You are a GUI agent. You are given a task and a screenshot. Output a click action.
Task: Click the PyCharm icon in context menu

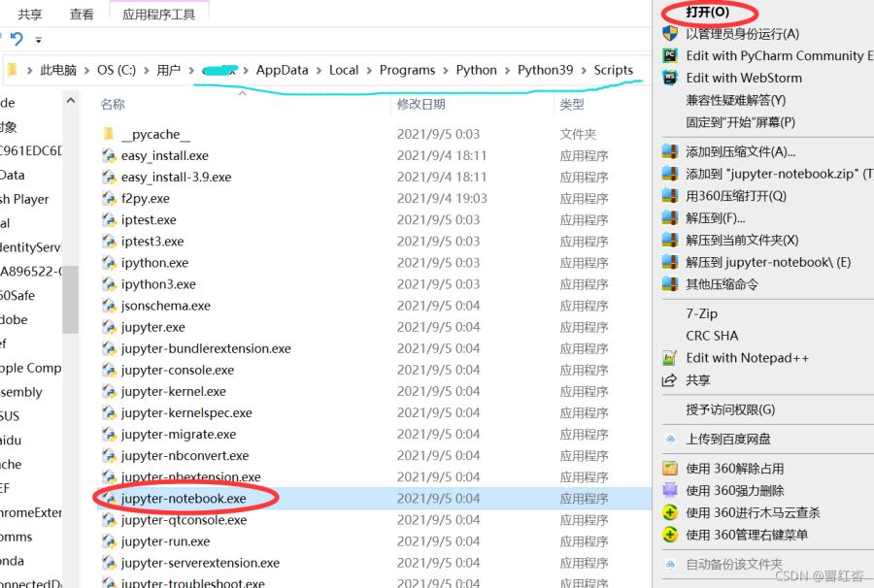tap(669, 56)
